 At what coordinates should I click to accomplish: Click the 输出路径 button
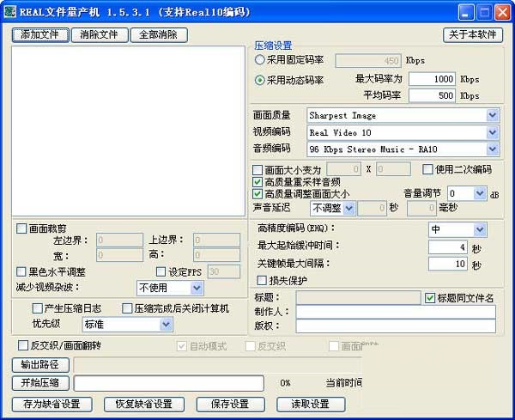coord(40,364)
